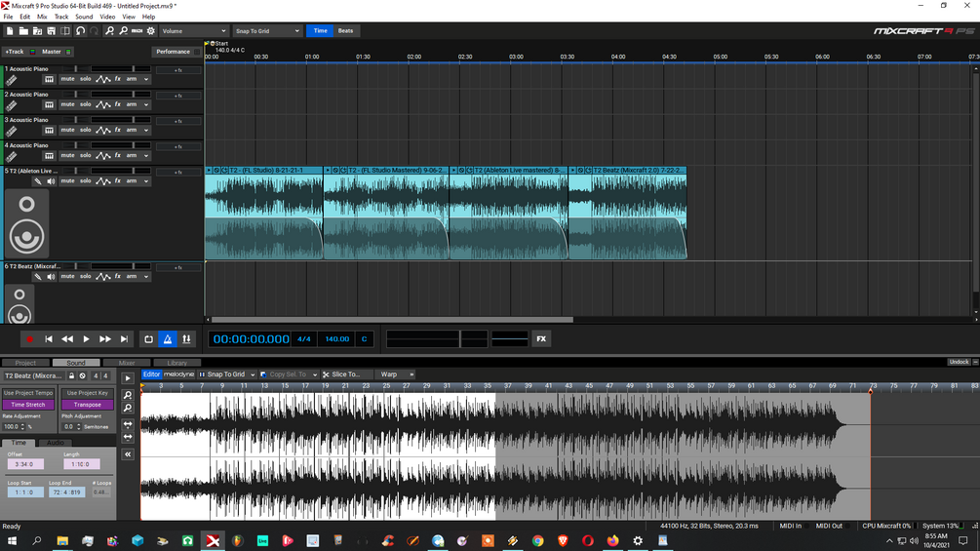Viewport: 980px width, 551px height.
Task: Click the MIDI icon in top toolbar
Action: [137, 30]
